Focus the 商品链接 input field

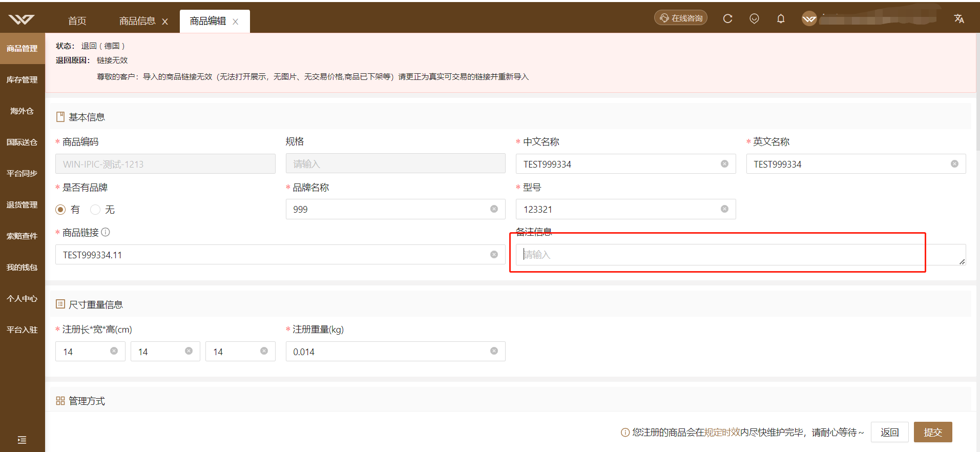point(280,255)
